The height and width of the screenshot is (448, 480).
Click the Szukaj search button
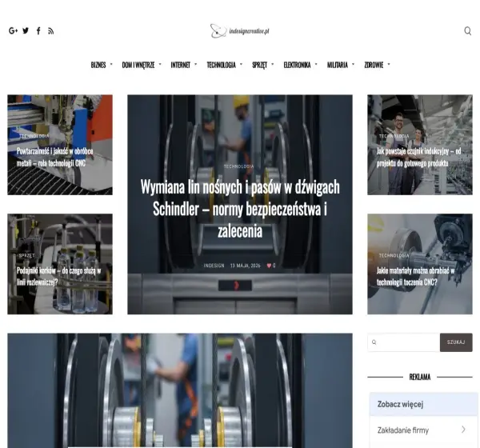(x=456, y=342)
